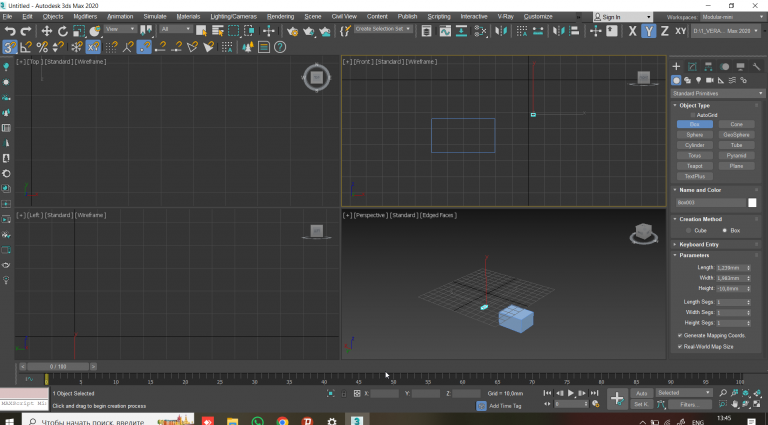Click the Pyramid primitive button

[736, 156]
